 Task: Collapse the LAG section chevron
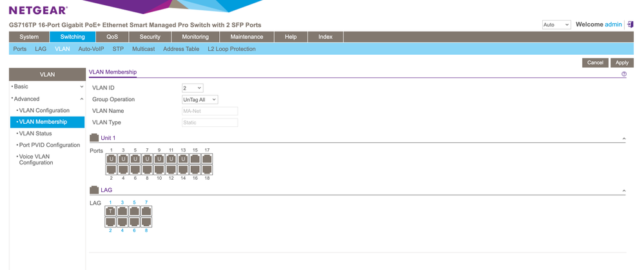coord(624,191)
